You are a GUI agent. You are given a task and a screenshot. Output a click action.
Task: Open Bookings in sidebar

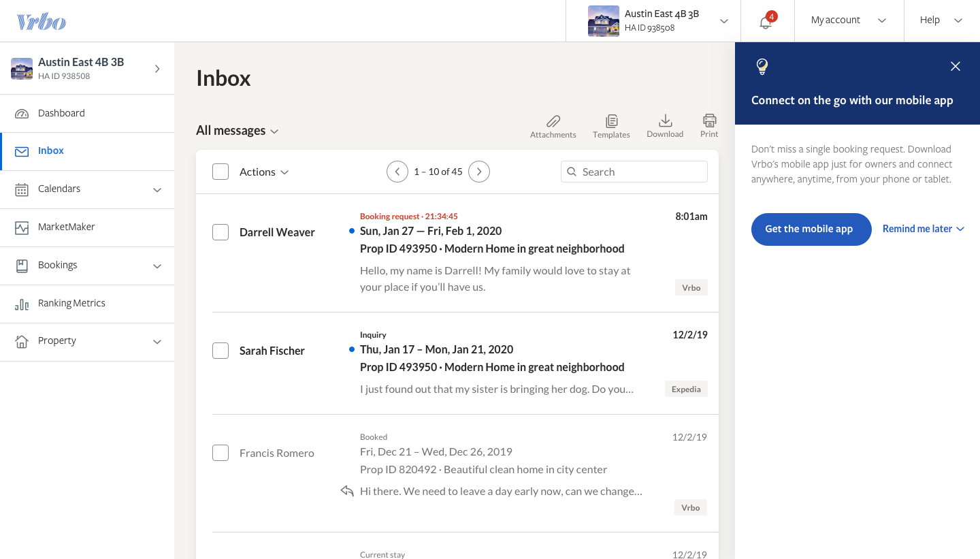coord(87,266)
